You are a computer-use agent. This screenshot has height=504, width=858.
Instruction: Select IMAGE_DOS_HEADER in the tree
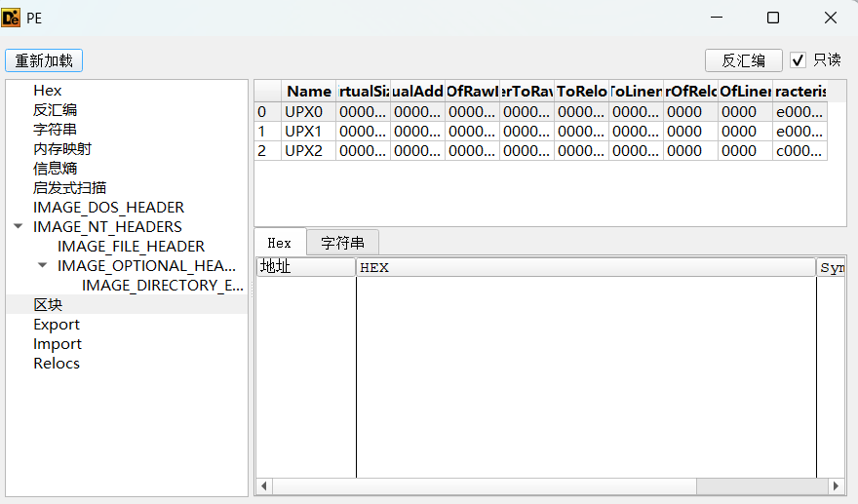coord(108,208)
